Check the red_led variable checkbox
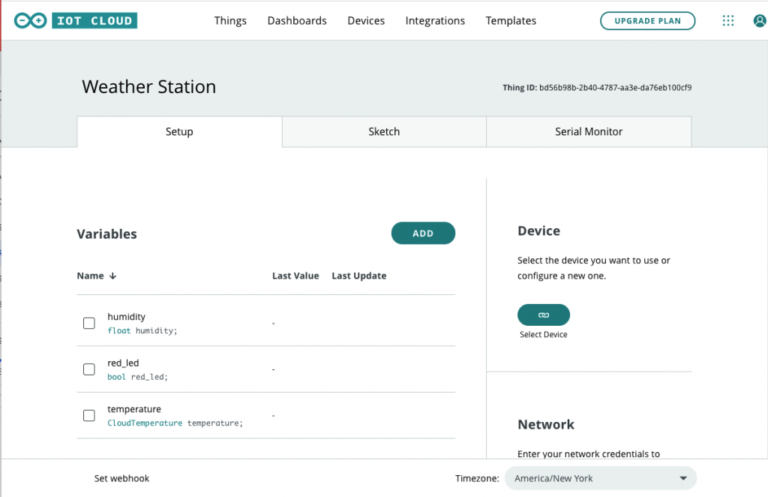Image resolution: width=768 pixels, height=497 pixels. click(x=89, y=369)
